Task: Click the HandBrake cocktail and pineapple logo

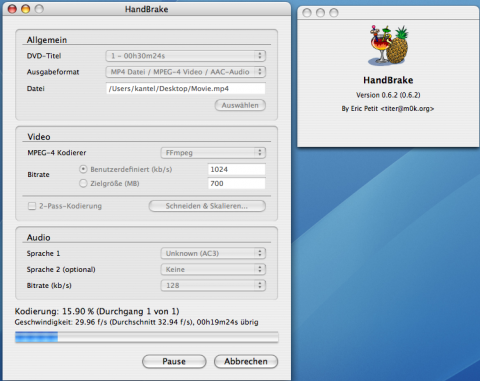Action: tap(388, 45)
